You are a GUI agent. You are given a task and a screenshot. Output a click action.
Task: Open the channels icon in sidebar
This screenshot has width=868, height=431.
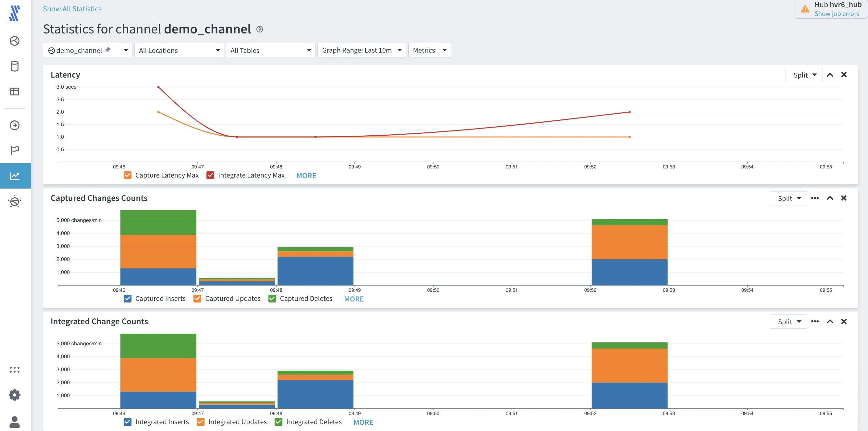point(15,41)
